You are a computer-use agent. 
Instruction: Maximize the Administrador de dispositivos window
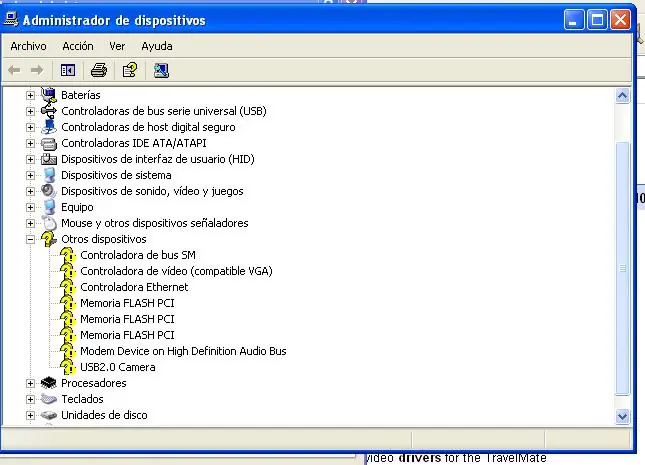pyautogui.click(x=597, y=19)
